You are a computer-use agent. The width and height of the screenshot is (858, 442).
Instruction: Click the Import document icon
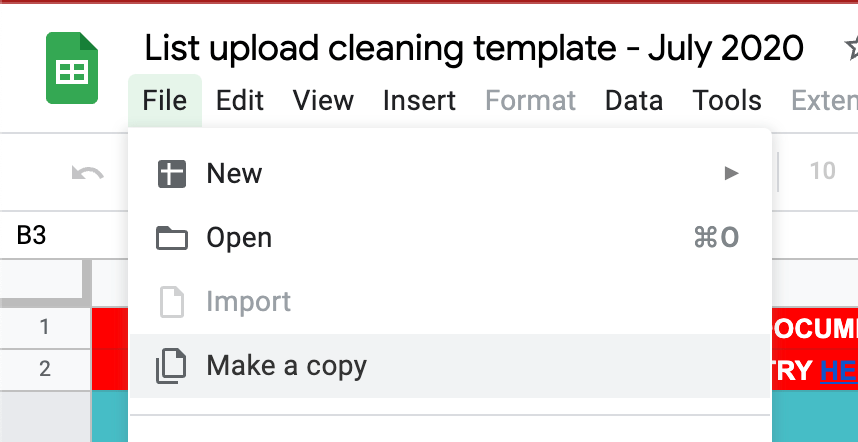(x=172, y=302)
